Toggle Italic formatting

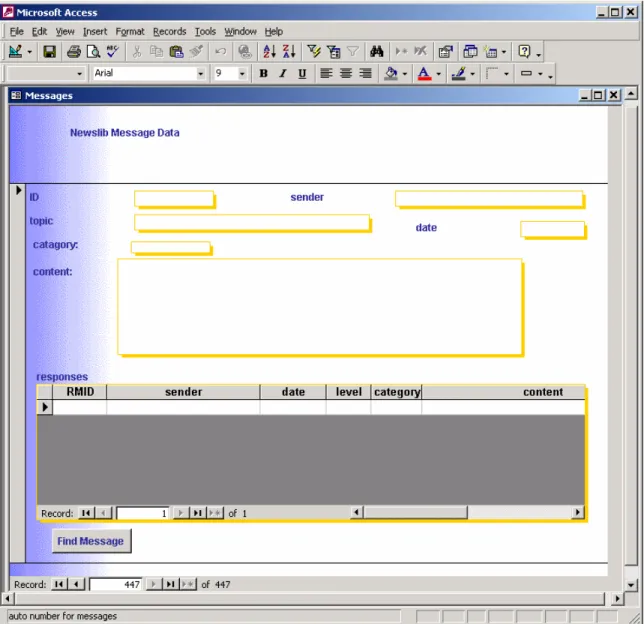point(283,74)
